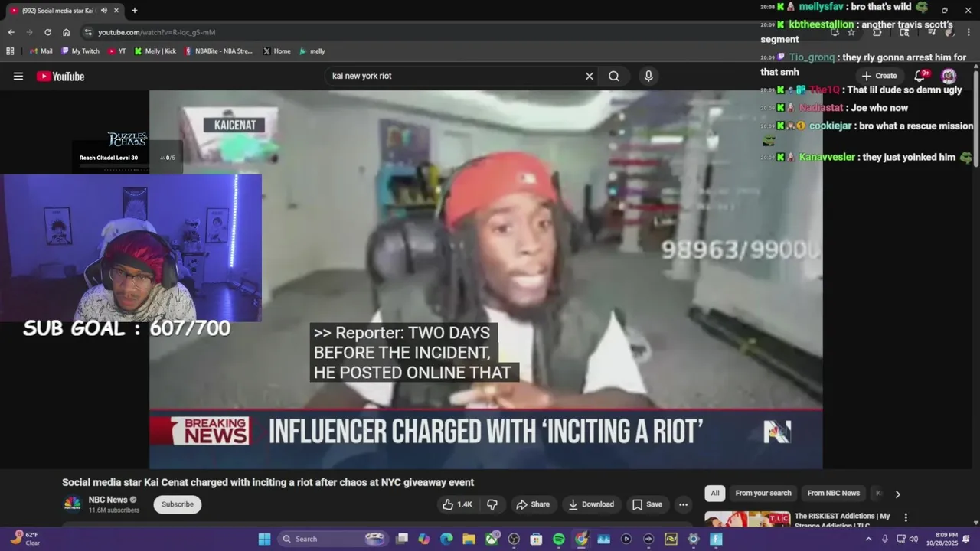
Task: Open the Melly | Kick bookmark
Action: point(155,51)
